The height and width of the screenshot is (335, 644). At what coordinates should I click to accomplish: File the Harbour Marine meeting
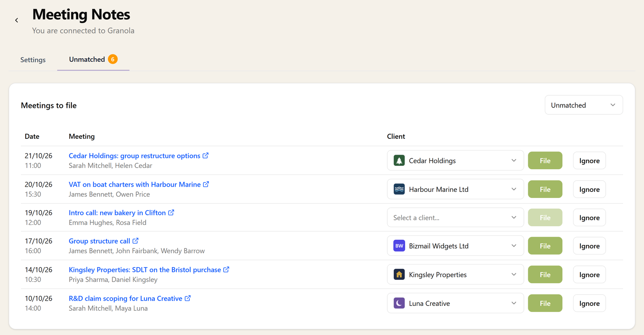(x=545, y=189)
